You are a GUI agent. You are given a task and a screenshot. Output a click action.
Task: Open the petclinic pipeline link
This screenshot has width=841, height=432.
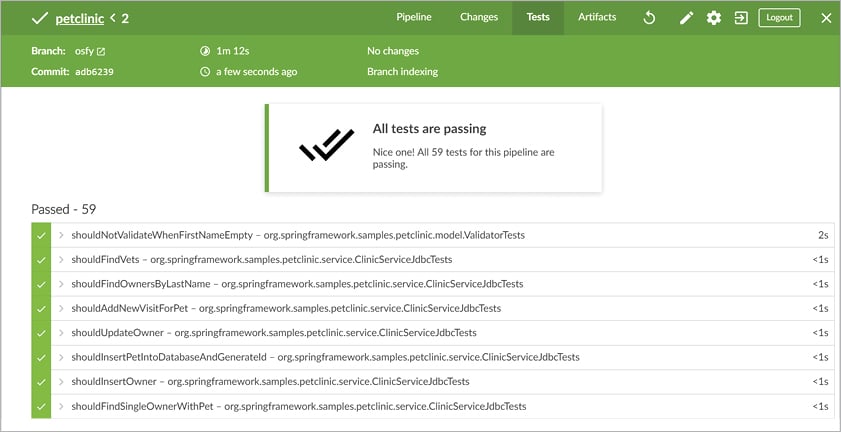[x=79, y=18]
